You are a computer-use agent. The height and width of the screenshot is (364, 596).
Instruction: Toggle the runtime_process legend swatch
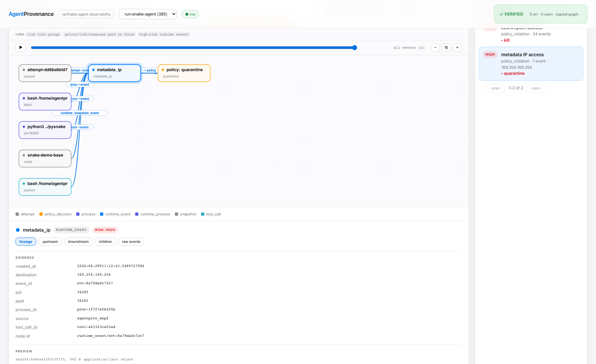[x=137, y=214]
